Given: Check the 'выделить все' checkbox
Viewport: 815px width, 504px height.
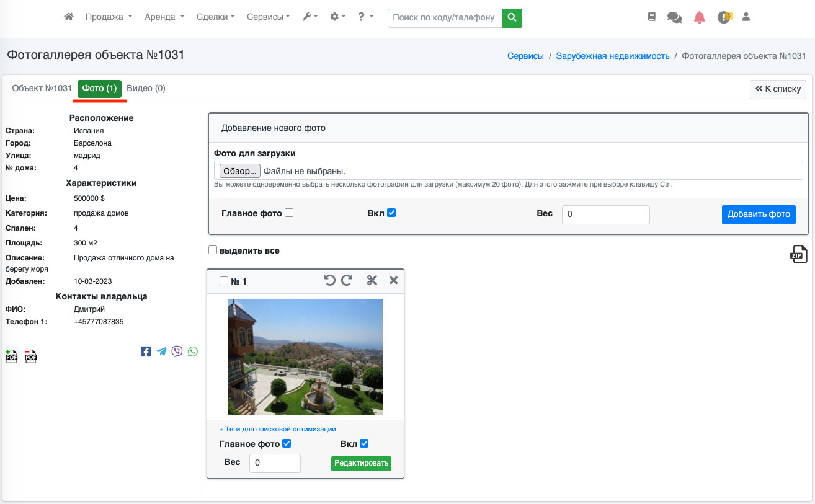Looking at the screenshot, I should pyautogui.click(x=213, y=250).
